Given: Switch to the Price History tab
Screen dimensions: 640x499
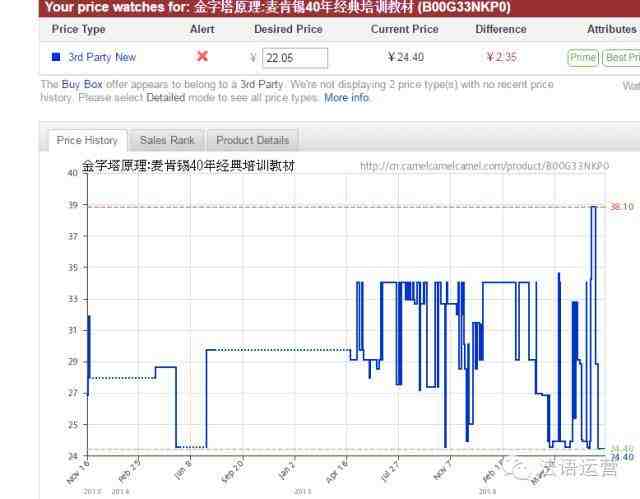Looking at the screenshot, I should tap(87, 140).
